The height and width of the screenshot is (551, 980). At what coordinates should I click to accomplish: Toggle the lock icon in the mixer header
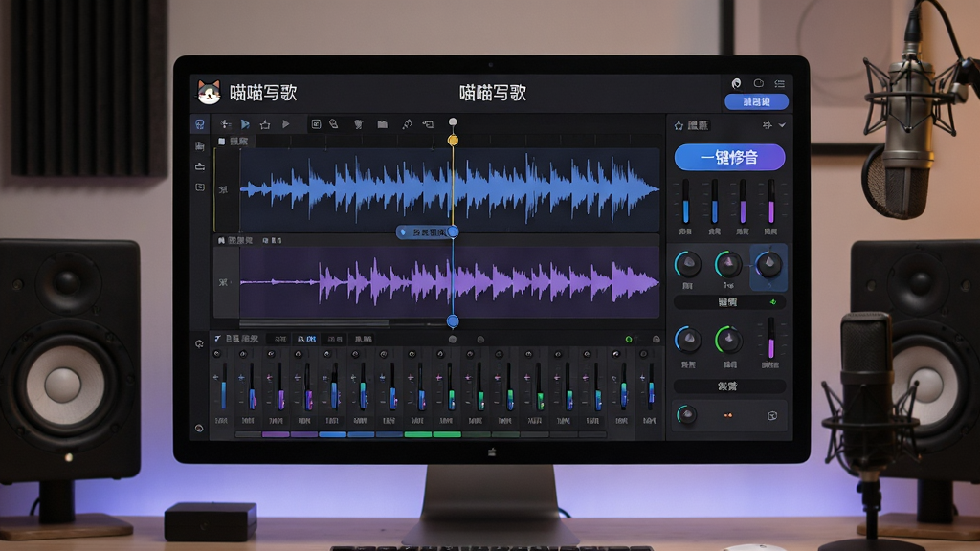657,340
